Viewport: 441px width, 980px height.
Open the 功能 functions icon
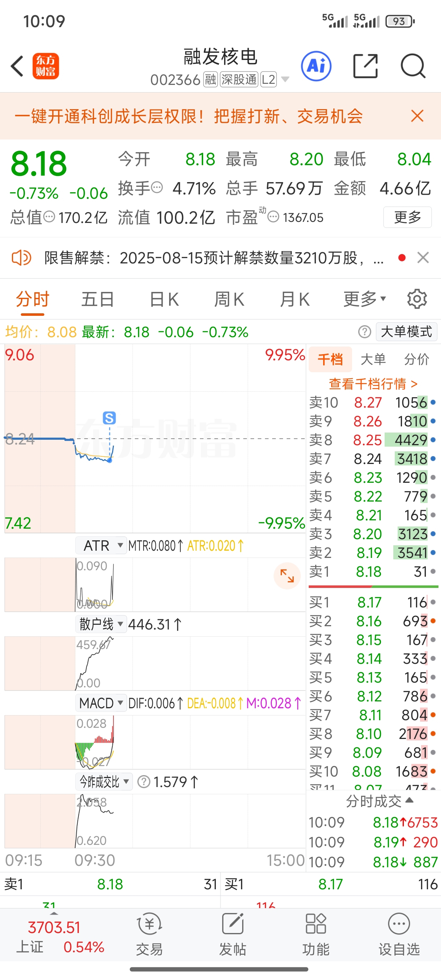[316, 934]
